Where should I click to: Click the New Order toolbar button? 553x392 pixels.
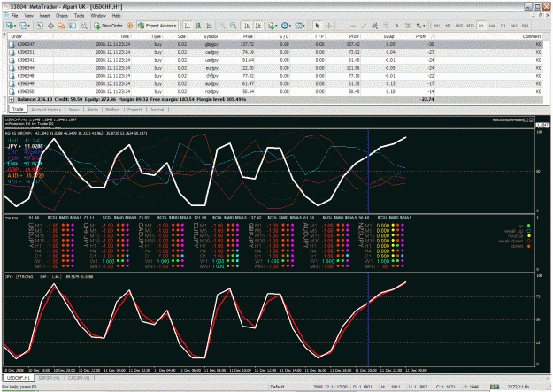point(108,26)
